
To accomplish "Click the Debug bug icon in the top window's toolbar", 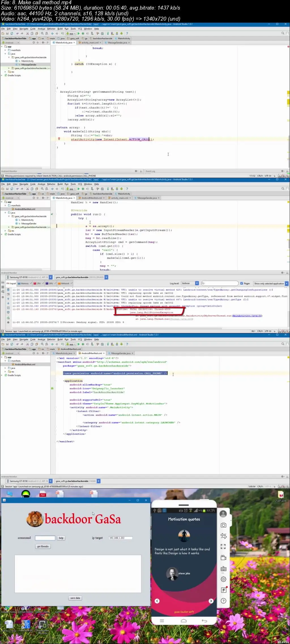I will coord(83,34).
